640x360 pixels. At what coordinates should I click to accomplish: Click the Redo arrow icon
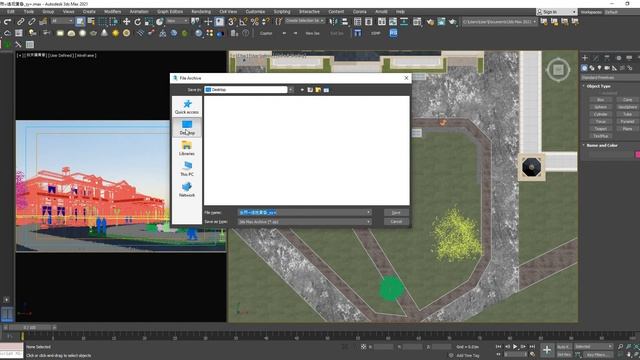(7, 22)
